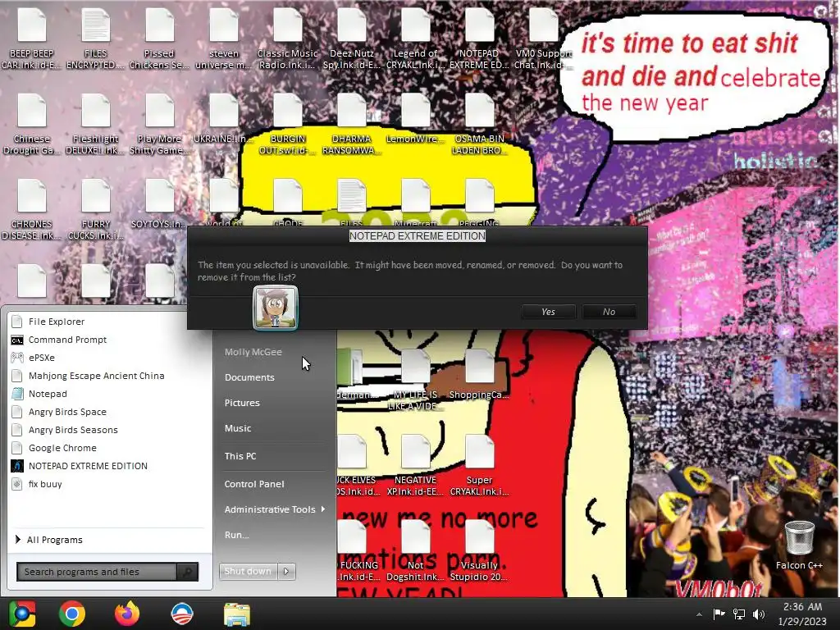Select Classic Music Radio desktop icon

coord(288,39)
